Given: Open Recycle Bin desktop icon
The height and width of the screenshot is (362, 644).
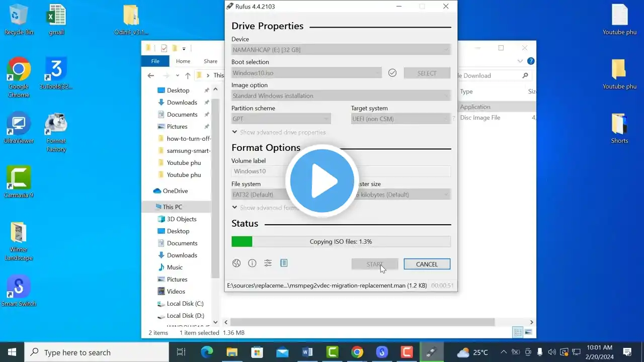Looking at the screenshot, I should pos(19,20).
